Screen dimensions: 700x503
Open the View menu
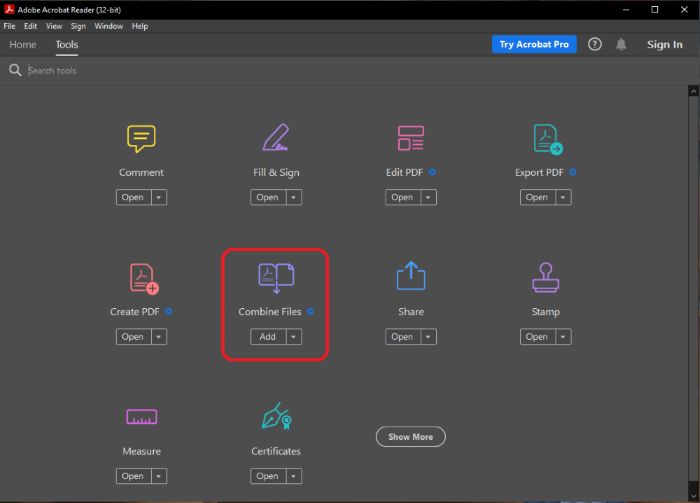point(54,26)
